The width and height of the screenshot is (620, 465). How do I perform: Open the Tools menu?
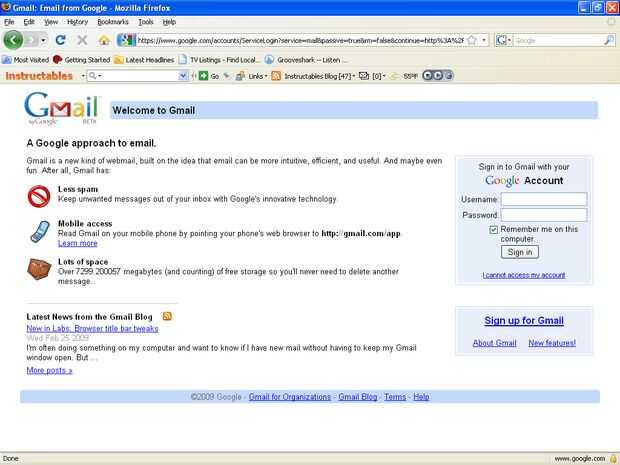146,22
